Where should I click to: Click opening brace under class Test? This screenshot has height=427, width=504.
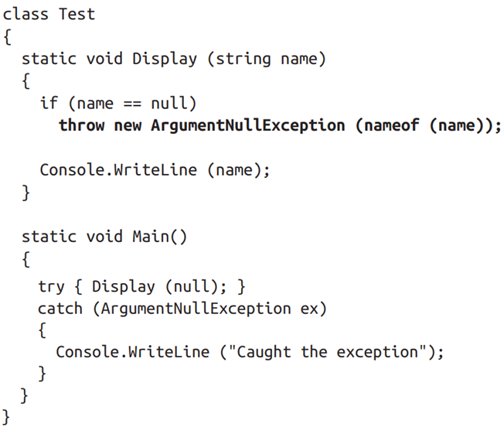point(7,37)
